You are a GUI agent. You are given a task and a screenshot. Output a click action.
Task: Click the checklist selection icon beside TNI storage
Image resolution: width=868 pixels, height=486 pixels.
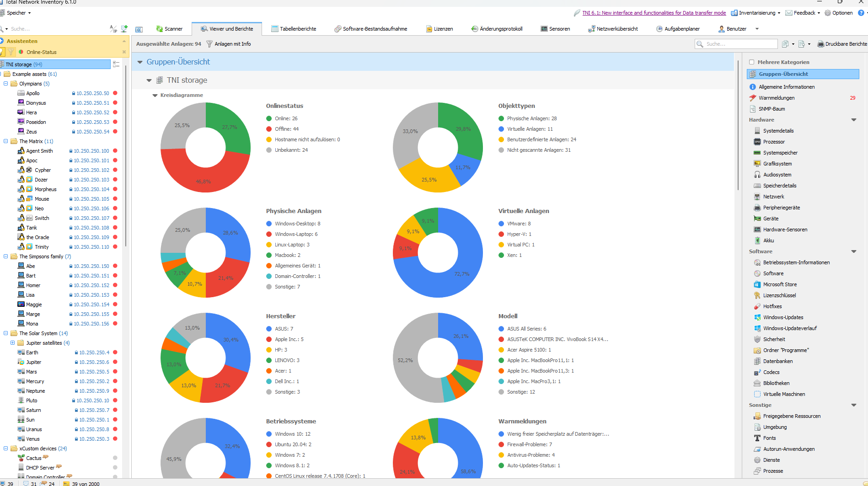pos(116,64)
